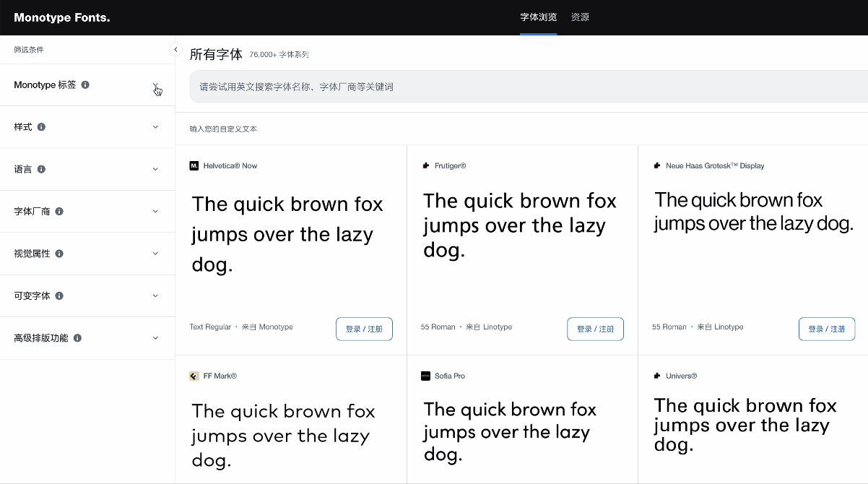Expand the 高级排版功能 filter section
This screenshot has height=484, width=868.
pyautogui.click(x=155, y=338)
